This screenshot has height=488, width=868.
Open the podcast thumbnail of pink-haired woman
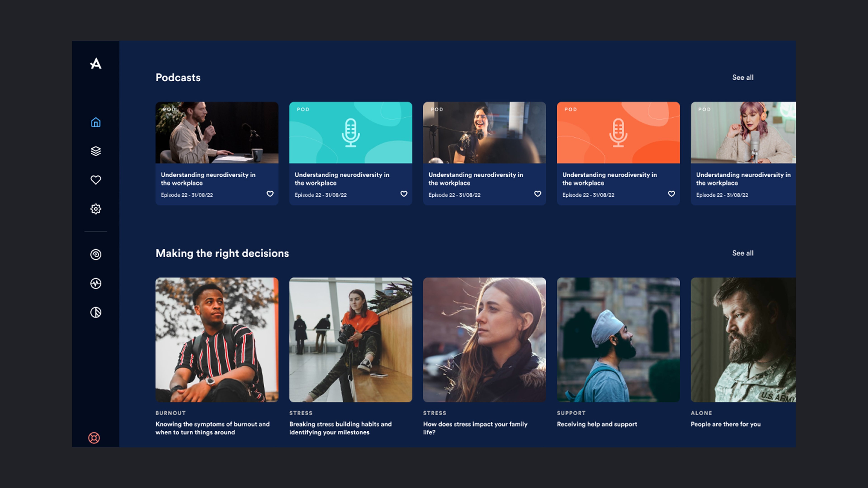point(743,133)
